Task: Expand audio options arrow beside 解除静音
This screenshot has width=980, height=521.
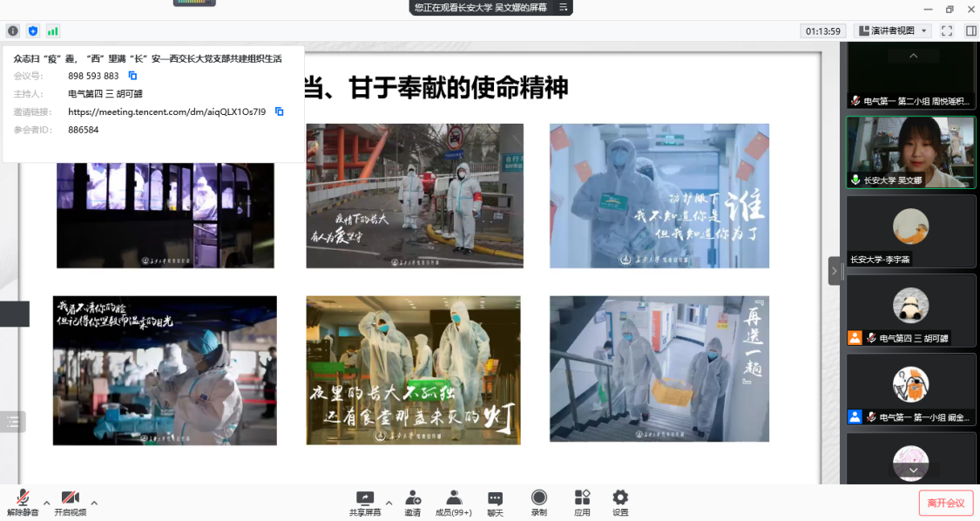Action: pos(46,502)
